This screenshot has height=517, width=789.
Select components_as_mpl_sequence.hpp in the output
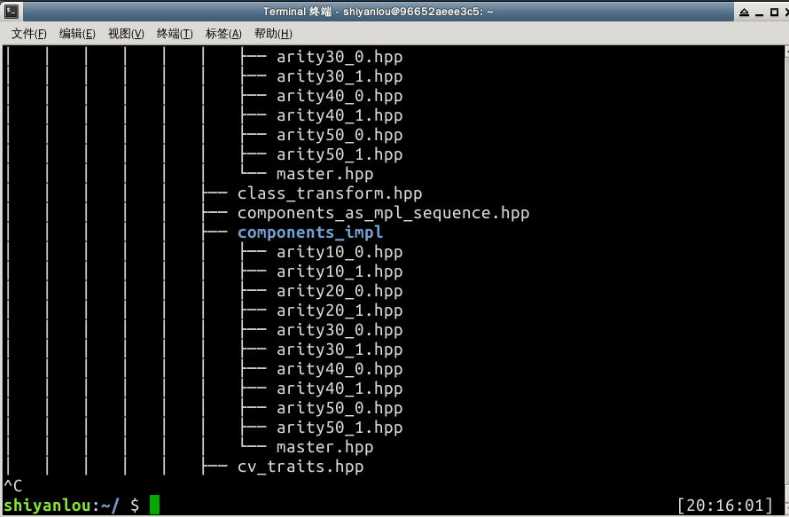point(383,213)
